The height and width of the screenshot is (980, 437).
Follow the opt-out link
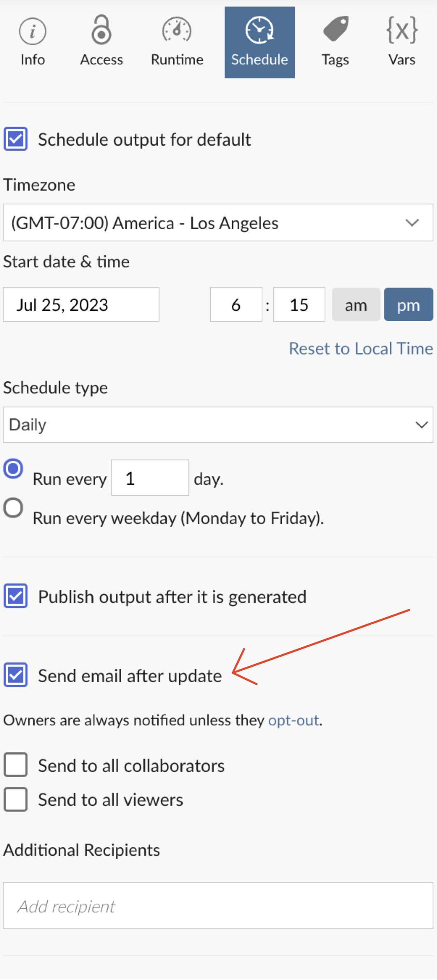pos(294,720)
